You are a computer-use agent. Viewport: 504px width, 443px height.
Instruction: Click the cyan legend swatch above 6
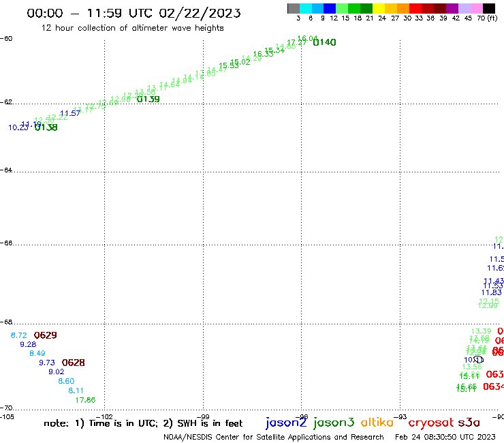pyautogui.click(x=306, y=8)
